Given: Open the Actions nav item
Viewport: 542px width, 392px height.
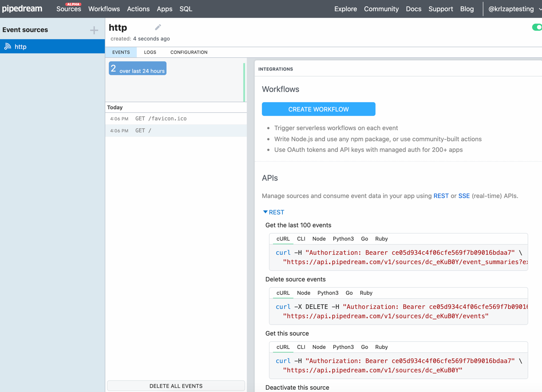Looking at the screenshot, I should click(x=138, y=9).
